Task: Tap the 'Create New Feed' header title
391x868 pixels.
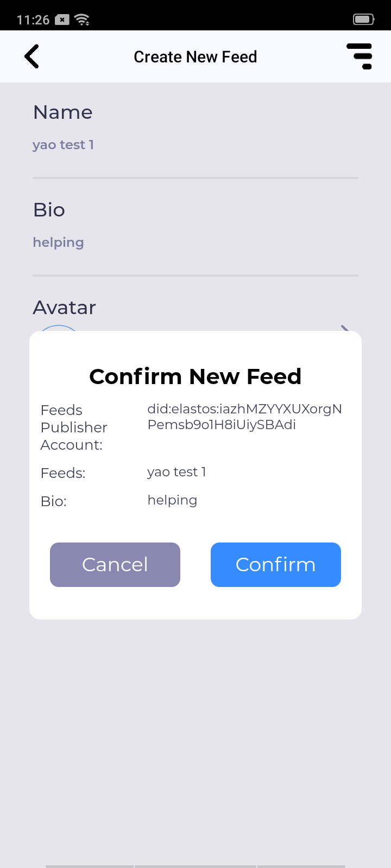Action: 195,57
